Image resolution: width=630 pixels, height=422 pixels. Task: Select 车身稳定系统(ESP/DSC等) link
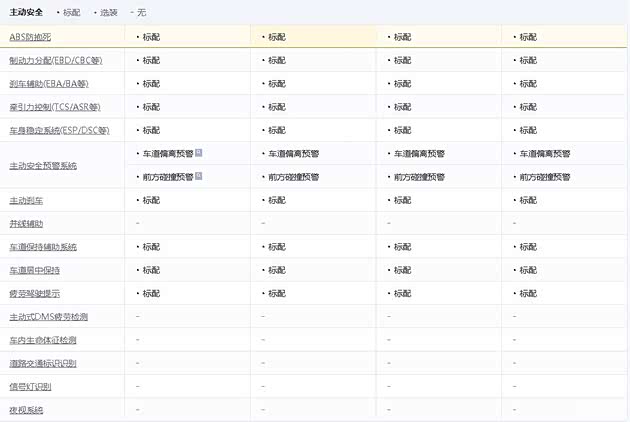click(59, 130)
